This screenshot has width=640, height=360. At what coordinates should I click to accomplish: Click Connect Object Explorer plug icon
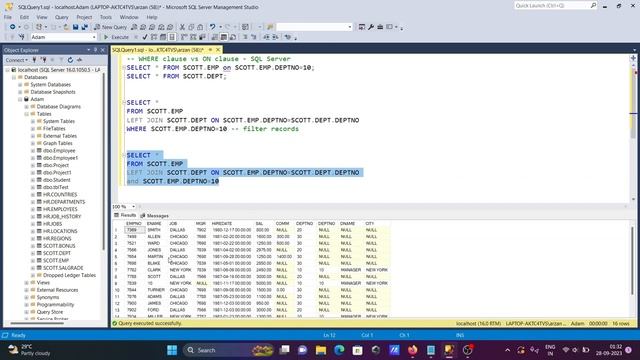pos(34,60)
